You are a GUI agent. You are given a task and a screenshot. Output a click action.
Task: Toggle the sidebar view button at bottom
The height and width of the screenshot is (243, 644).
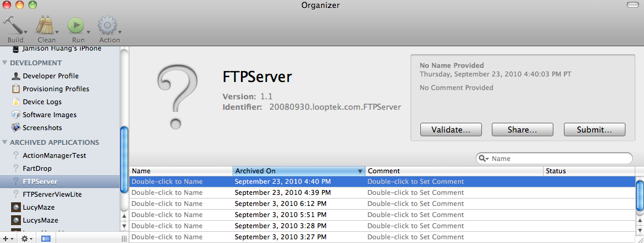46,239
